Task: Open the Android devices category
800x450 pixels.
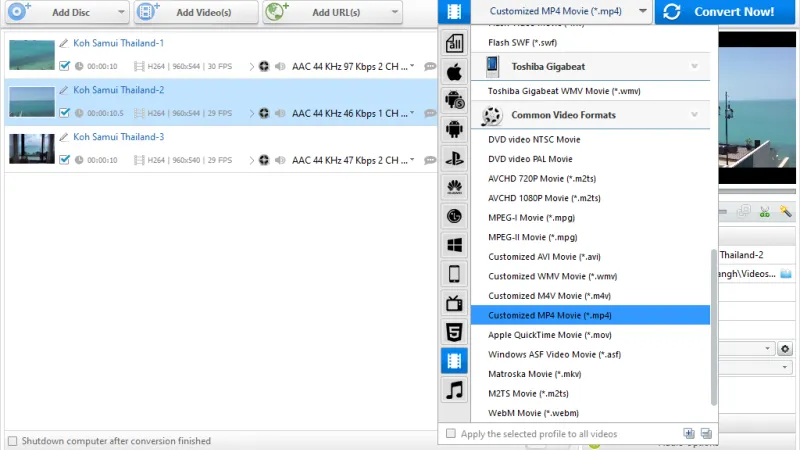Action: 454,130
